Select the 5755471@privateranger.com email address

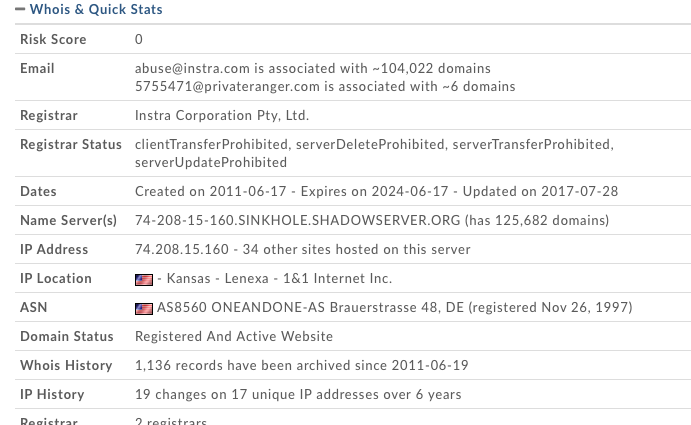(227, 87)
